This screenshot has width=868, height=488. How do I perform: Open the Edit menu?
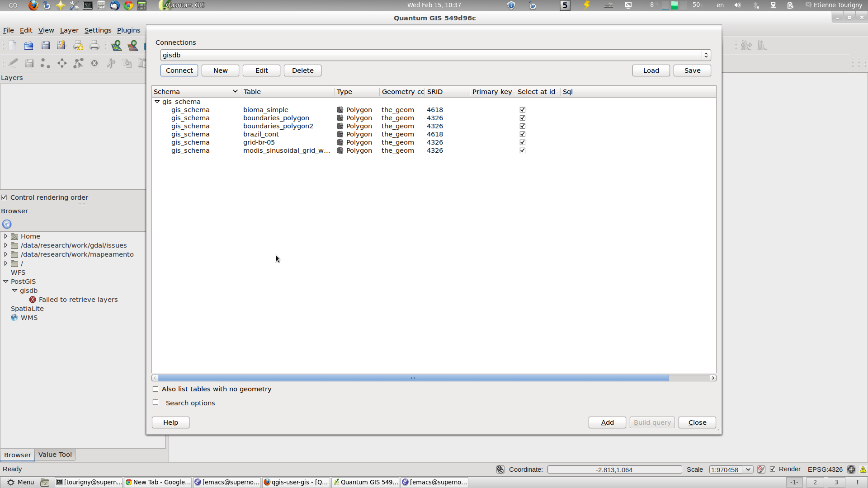(26, 30)
